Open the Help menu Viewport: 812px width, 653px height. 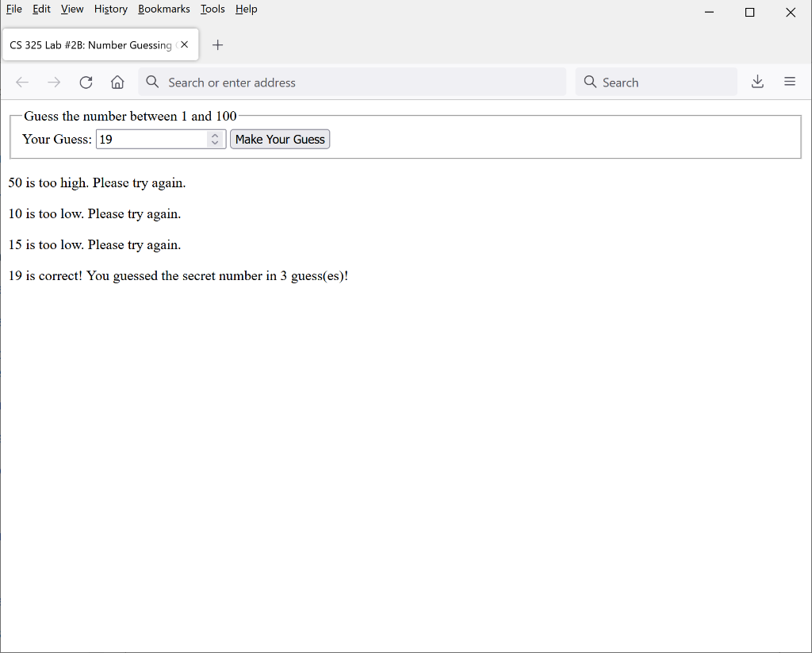[246, 10]
